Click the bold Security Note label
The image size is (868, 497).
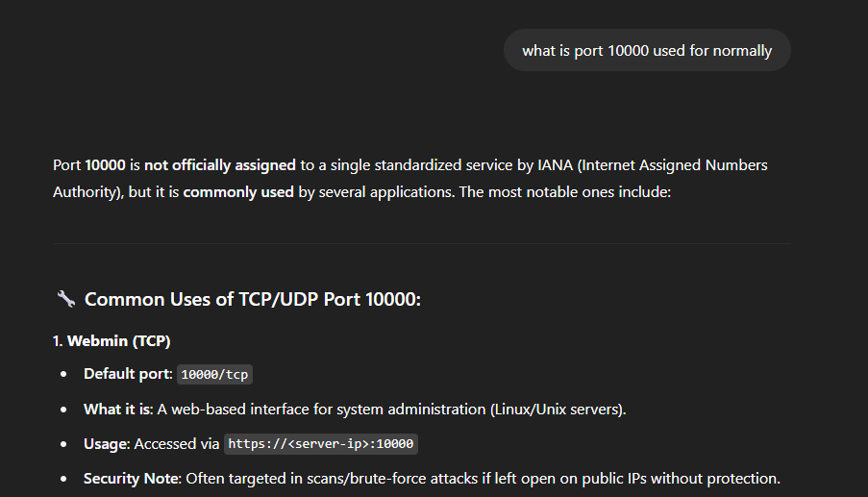[x=132, y=478]
